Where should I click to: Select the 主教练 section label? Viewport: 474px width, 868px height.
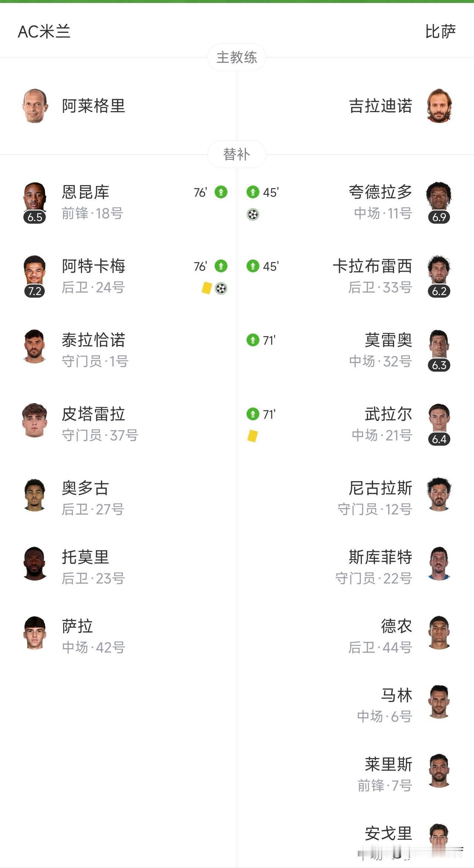click(237, 57)
